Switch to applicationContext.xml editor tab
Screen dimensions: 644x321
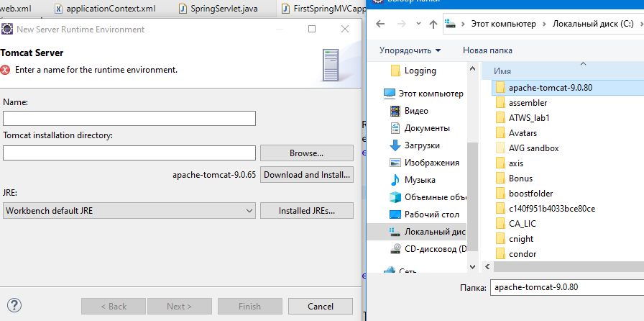(x=105, y=9)
